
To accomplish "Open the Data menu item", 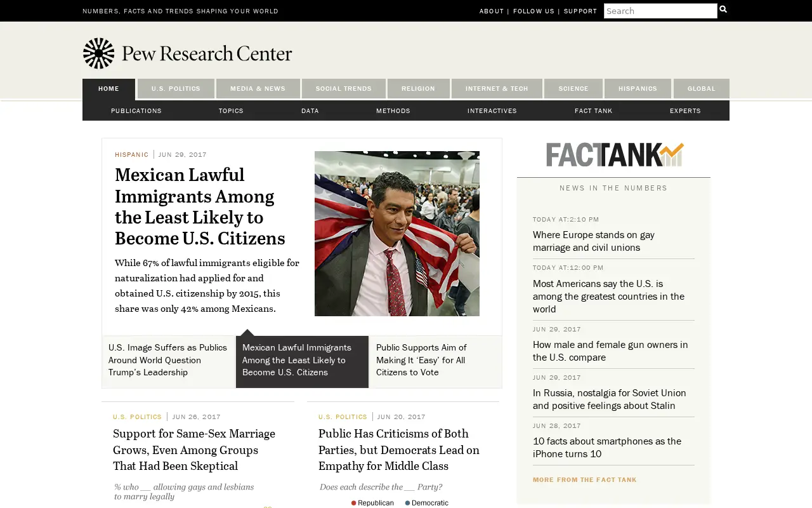I will pos(310,111).
